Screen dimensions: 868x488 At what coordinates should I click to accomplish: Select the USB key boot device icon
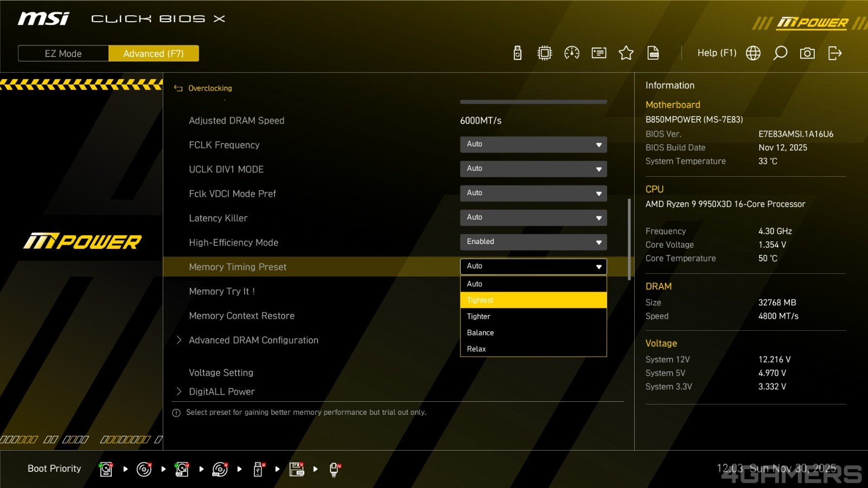point(259,469)
